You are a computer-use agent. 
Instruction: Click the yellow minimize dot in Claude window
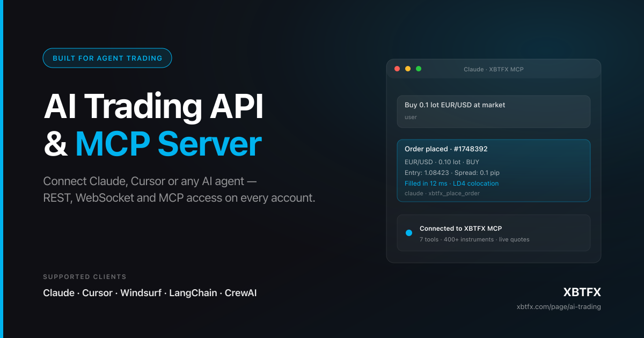coord(408,69)
